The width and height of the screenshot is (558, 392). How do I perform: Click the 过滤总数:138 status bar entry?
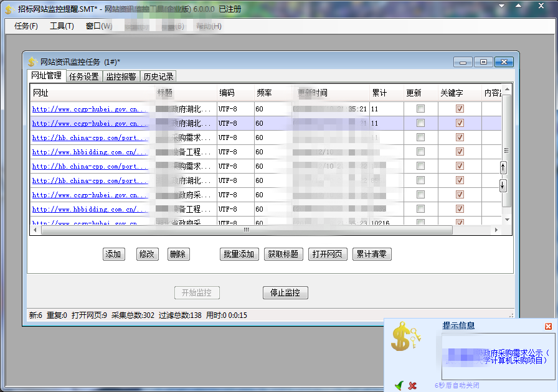tap(180, 315)
